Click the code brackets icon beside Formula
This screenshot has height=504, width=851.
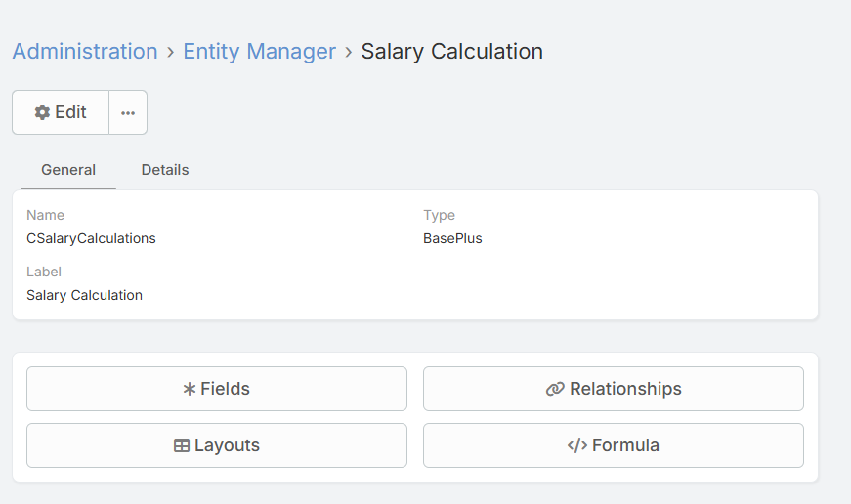(576, 445)
